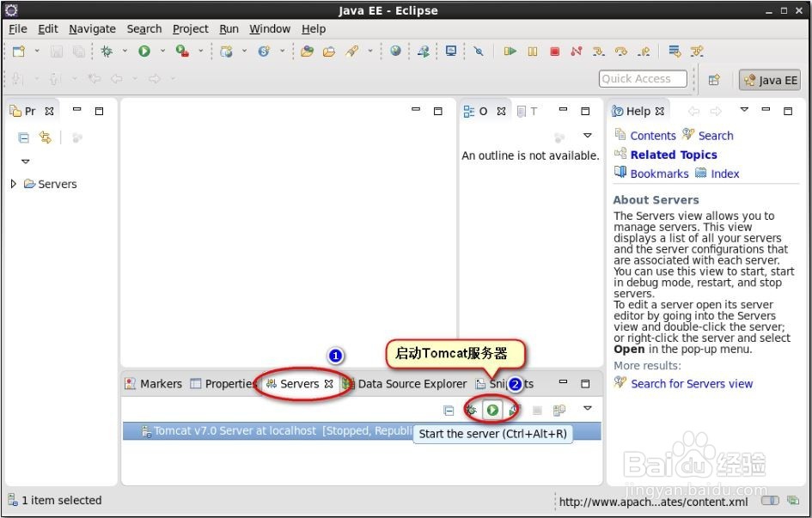The width and height of the screenshot is (812, 518).
Task: Open dropdown beside New Servlet icon
Action: click(x=282, y=51)
